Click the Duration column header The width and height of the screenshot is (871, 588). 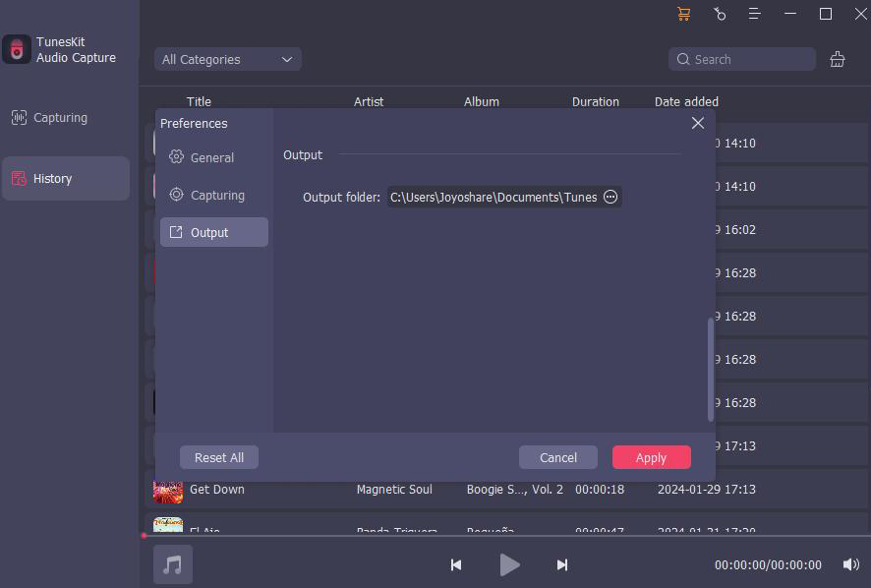596,101
